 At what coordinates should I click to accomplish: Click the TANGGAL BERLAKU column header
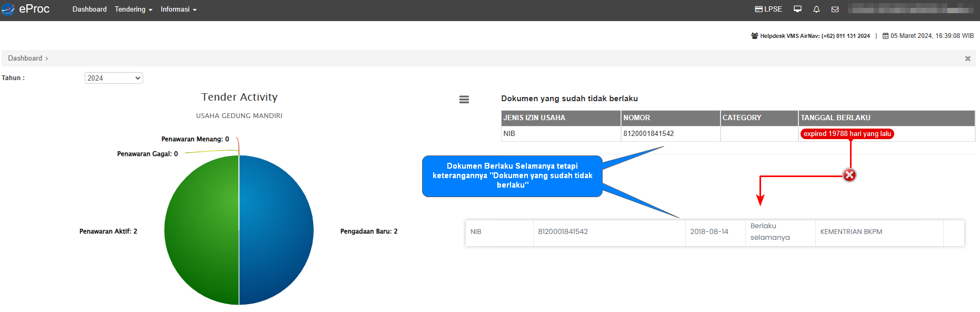pos(835,118)
